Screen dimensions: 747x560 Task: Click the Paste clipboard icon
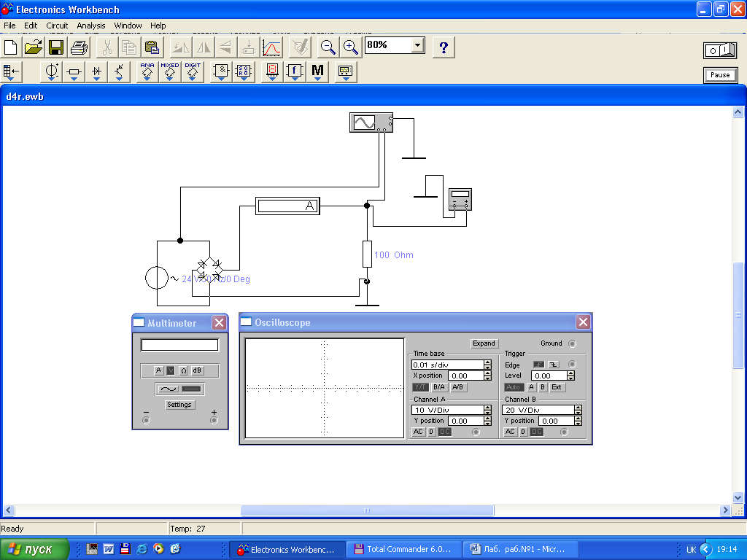click(x=152, y=47)
